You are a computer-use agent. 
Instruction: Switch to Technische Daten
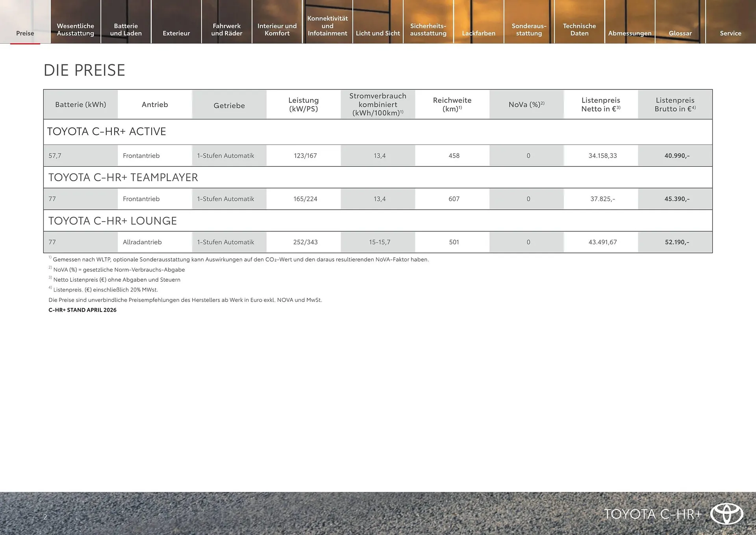(579, 30)
